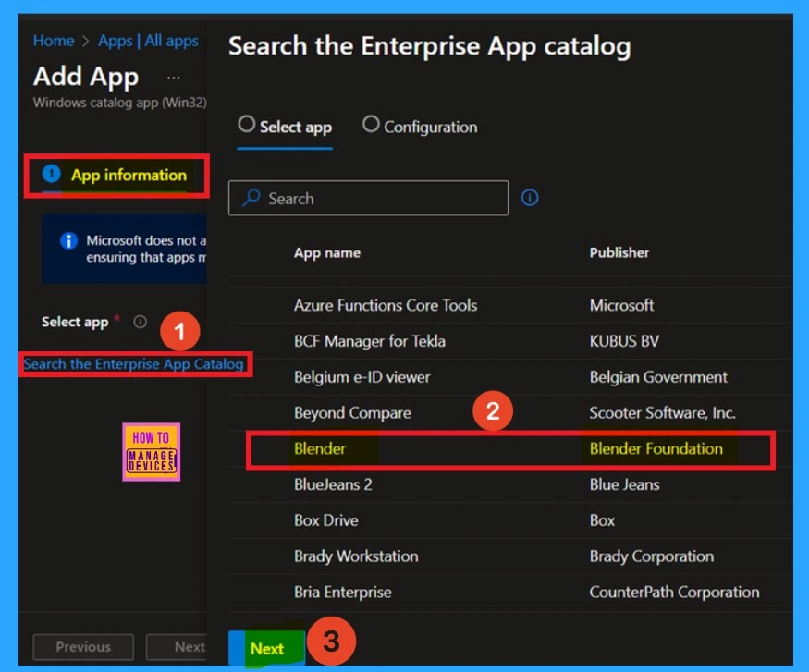Click the Publisher column header

[619, 252]
